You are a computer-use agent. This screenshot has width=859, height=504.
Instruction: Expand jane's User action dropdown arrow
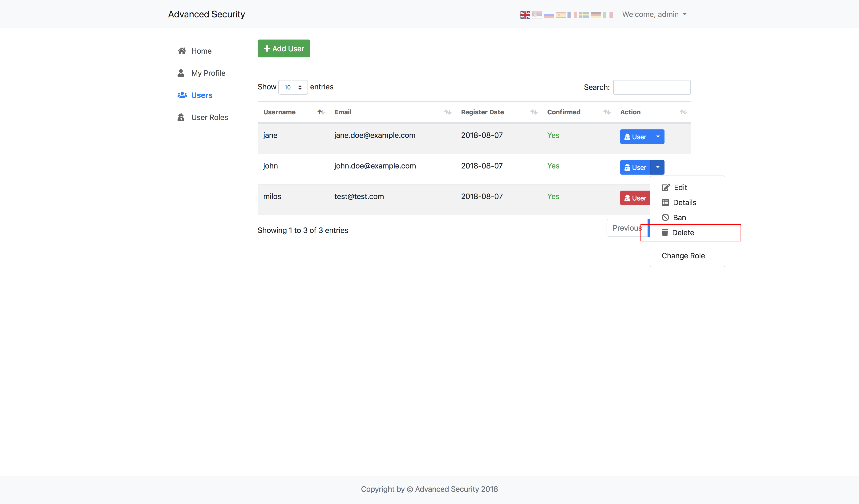point(657,136)
